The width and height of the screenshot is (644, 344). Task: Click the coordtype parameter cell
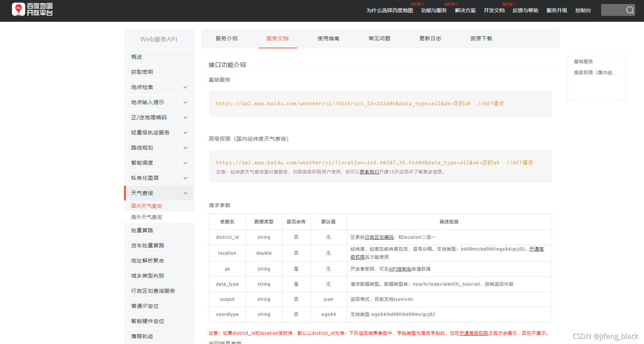pyautogui.click(x=227, y=314)
